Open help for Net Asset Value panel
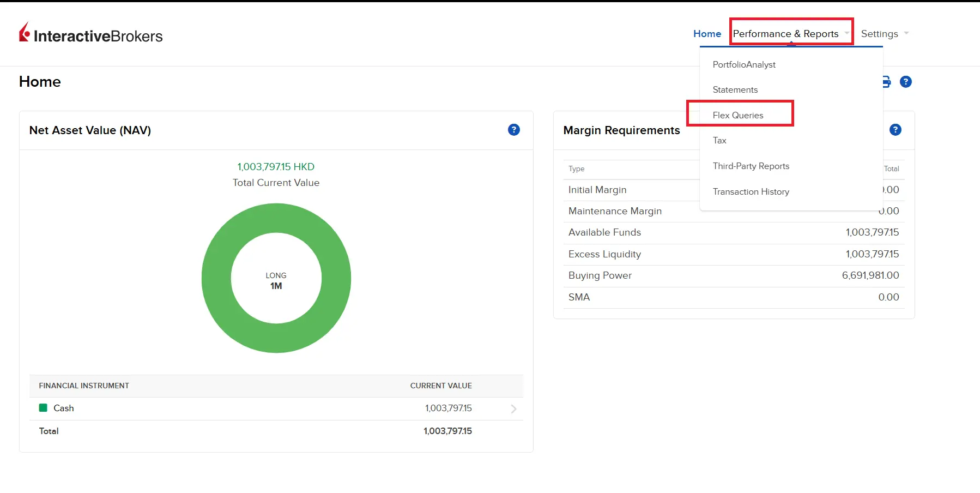Image resolution: width=980 pixels, height=493 pixels. [x=513, y=130]
